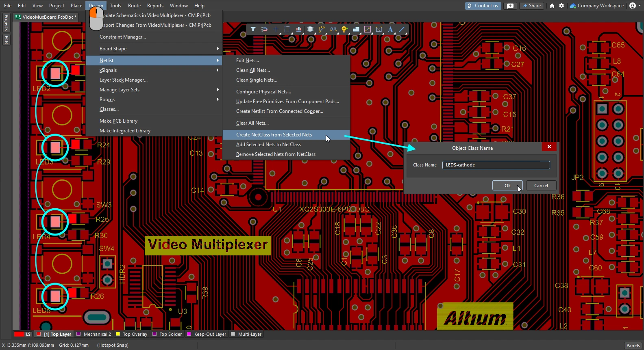Toggle the Mechanical 2 layer color box
644x350 pixels.
[78, 334]
